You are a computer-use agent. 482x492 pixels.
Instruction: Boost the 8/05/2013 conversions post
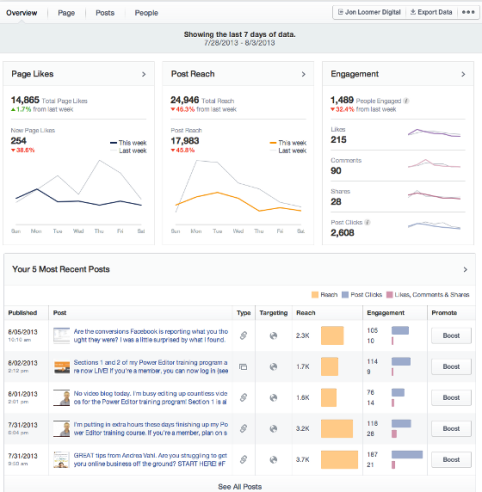[x=451, y=336]
